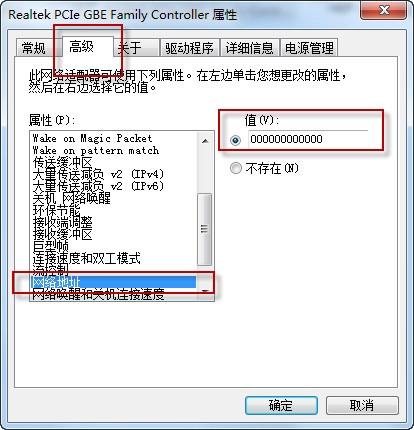414x430 pixels.
Task: Click the property list scrollbar thumb
Action: pyautogui.click(x=205, y=229)
